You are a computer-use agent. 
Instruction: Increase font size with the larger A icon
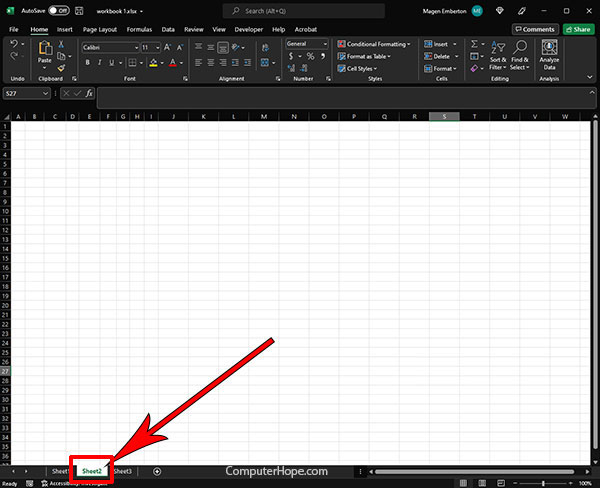(167, 47)
